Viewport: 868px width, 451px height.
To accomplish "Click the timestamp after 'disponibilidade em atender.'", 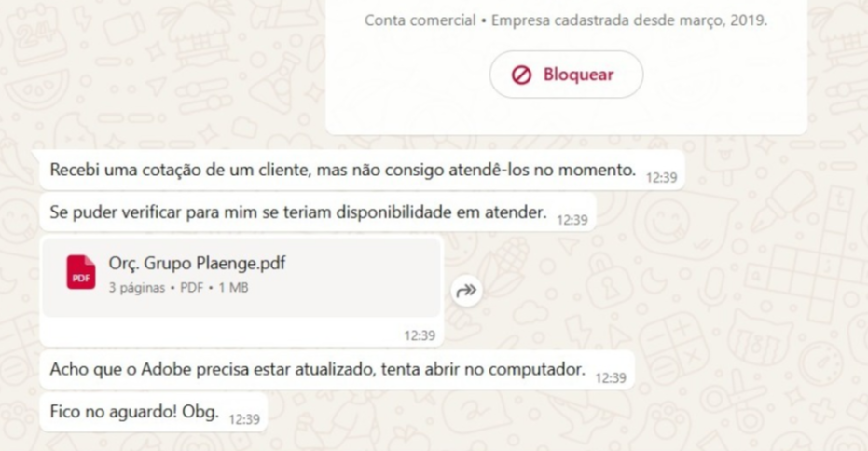I will pos(572,220).
